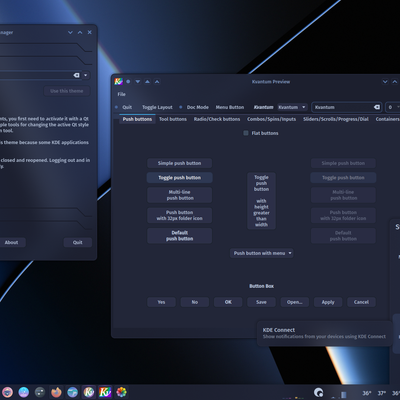This screenshot has height=400, width=400.
Task: Click the down-triangle keep-below button in Kvantum Preview title bar
Action: coord(138,82)
